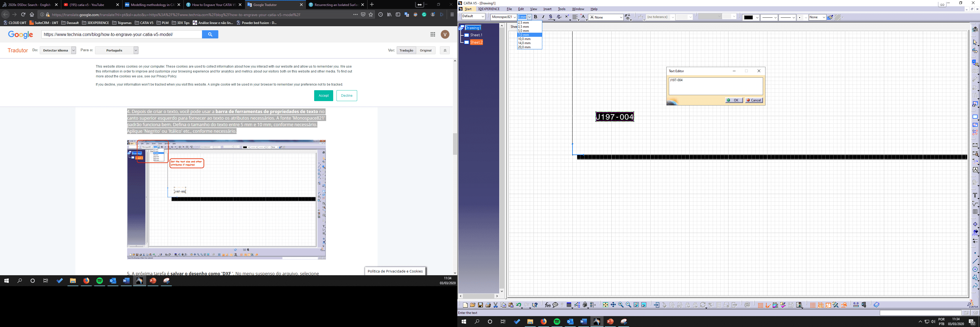The width and height of the screenshot is (980, 327).
Task: Collapse the translator header with chevron button
Action: [445, 50]
